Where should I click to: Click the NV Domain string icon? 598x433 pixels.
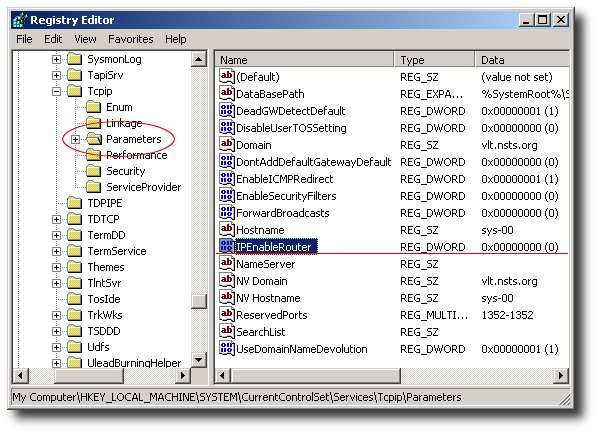pos(227,281)
